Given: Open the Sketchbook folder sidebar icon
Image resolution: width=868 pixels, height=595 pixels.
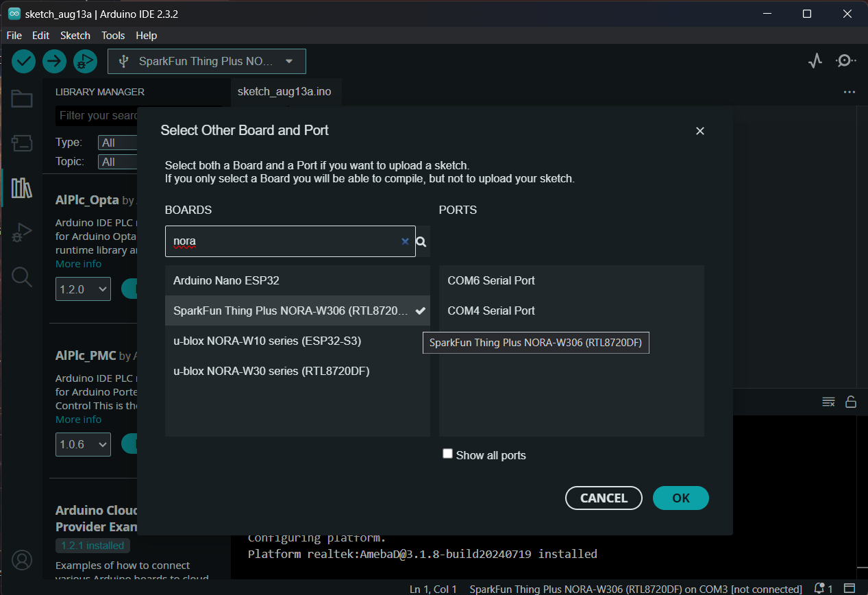Looking at the screenshot, I should [x=21, y=99].
